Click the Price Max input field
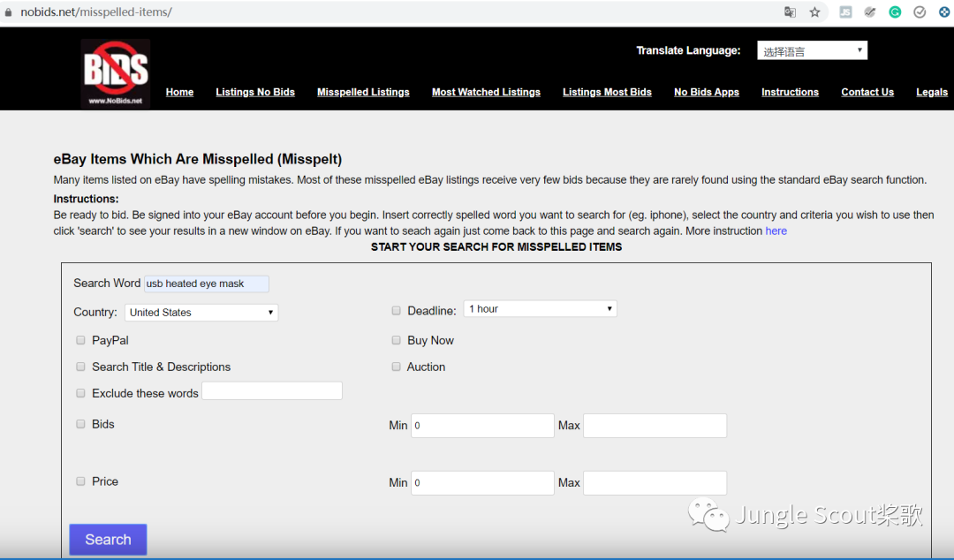Viewport: 954px width, 560px height. pyautogui.click(x=655, y=482)
